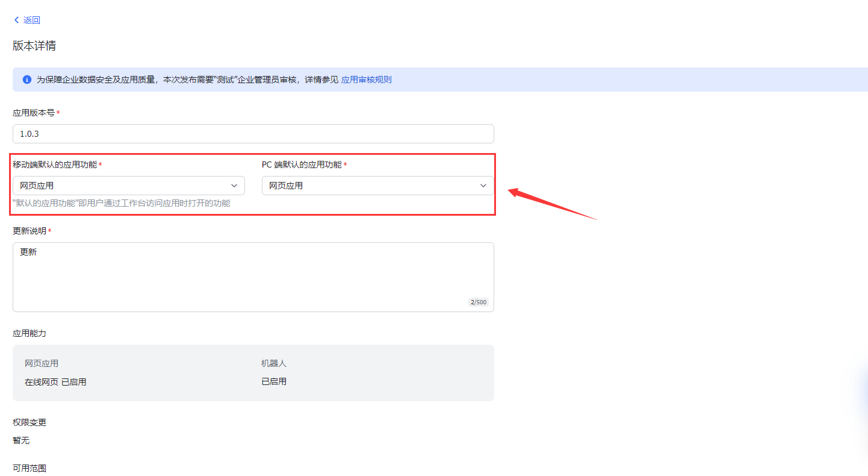The height and width of the screenshot is (476, 868).
Task: Click the default function hint text
Action: 122,204
